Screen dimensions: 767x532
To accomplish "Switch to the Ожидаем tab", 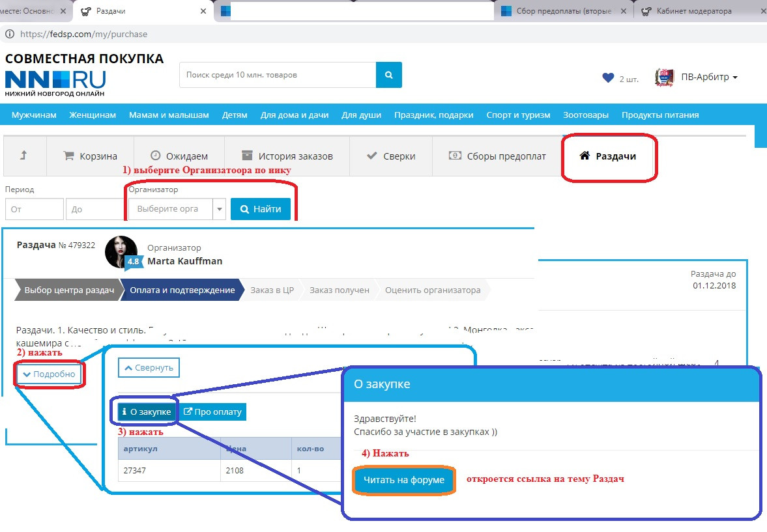I will [179, 156].
